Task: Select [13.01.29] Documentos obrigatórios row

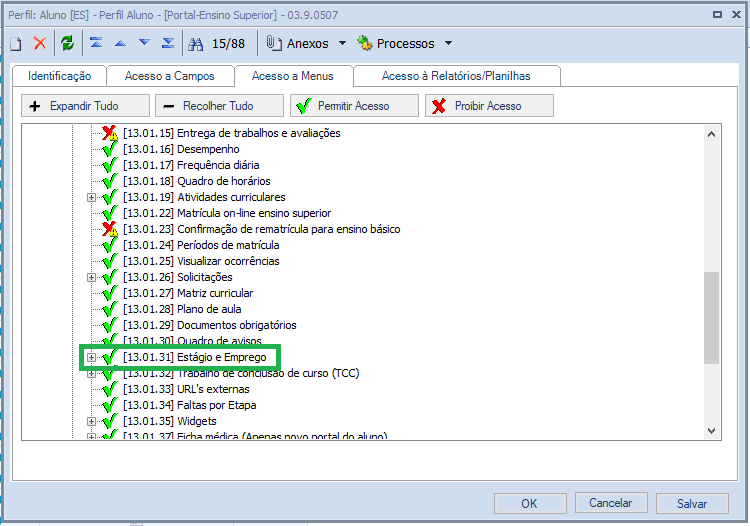Action: [210, 325]
